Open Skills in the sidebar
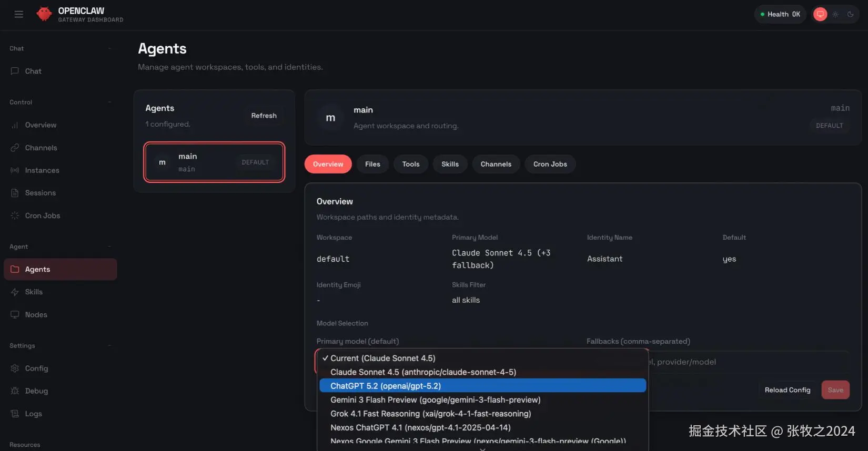This screenshot has width=868, height=451. tap(60, 292)
